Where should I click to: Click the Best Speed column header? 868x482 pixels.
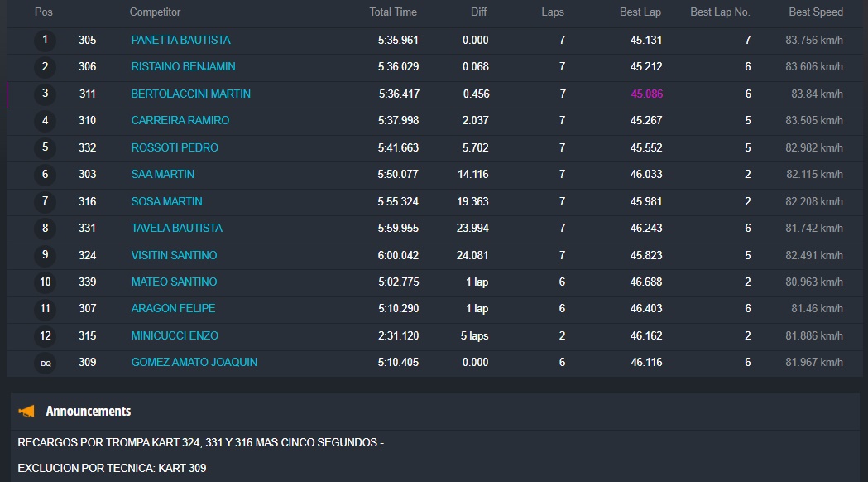click(x=816, y=12)
